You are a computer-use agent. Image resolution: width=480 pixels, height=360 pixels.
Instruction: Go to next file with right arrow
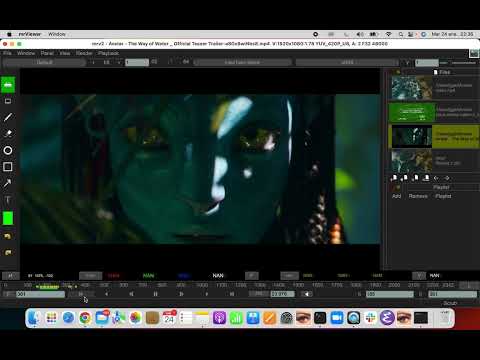click(447, 178)
